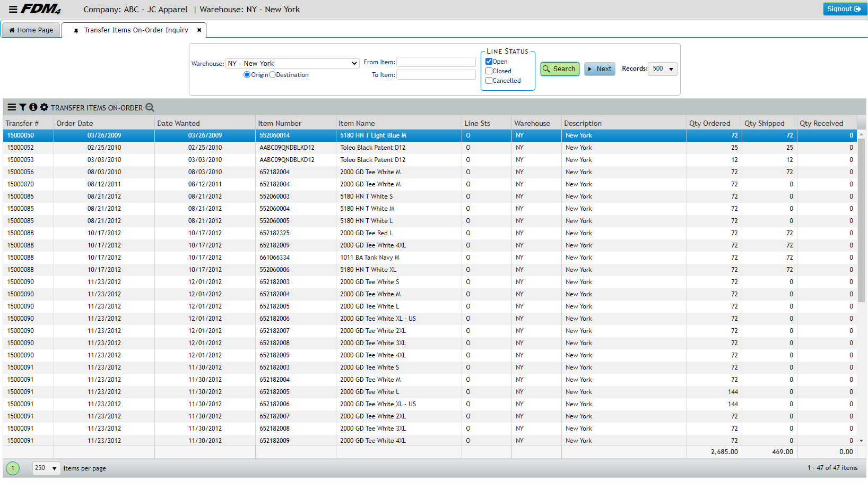
Task: Close the Transfer Items On-Order Inquiry tab
Action: (199, 30)
